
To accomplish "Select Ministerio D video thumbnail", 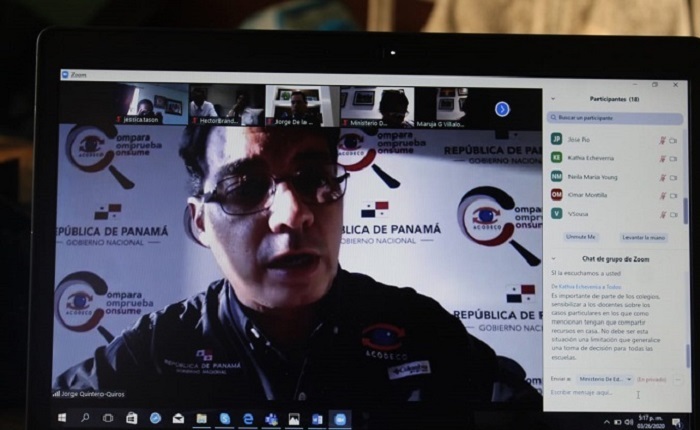I will click(x=377, y=106).
